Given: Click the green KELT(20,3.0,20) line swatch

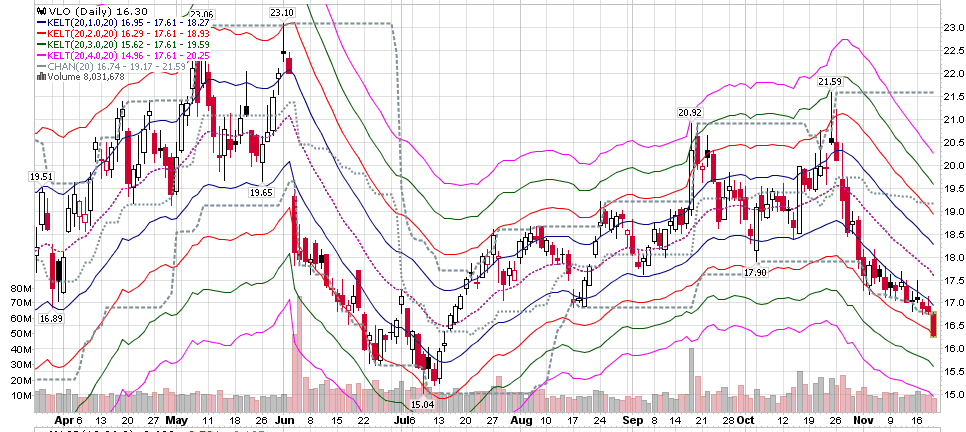Looking at the screenshot, I should coord(42,44).
